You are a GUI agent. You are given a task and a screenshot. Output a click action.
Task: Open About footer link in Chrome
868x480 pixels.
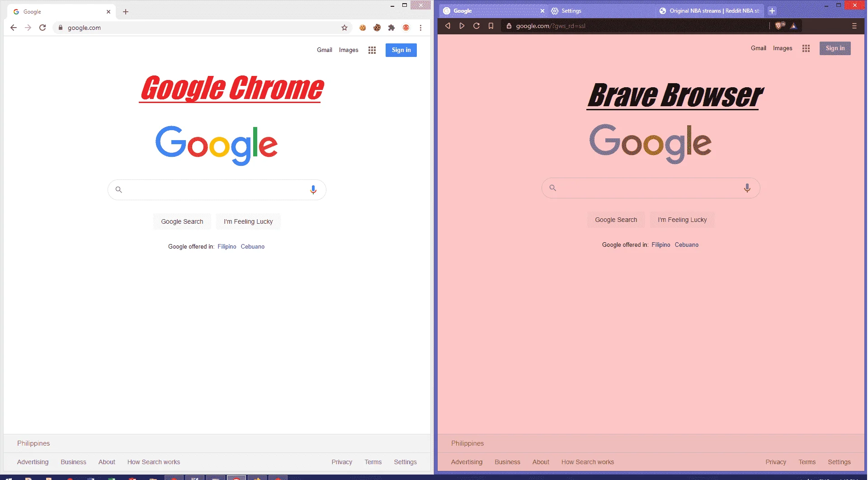[x=107, y=462]
